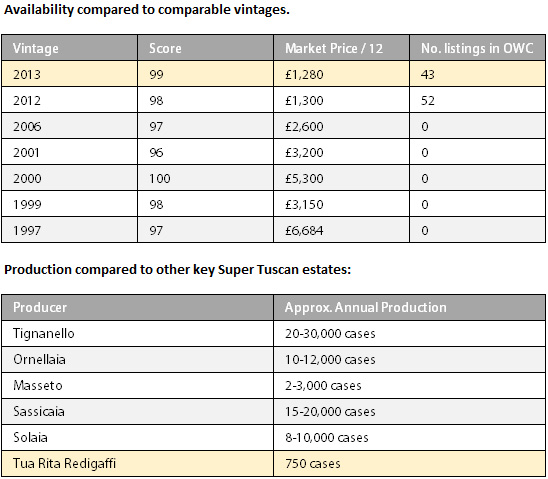Screen dimensions: 548x479
Task: Click the £2,600 price for 2006
Action: (341, 126)
